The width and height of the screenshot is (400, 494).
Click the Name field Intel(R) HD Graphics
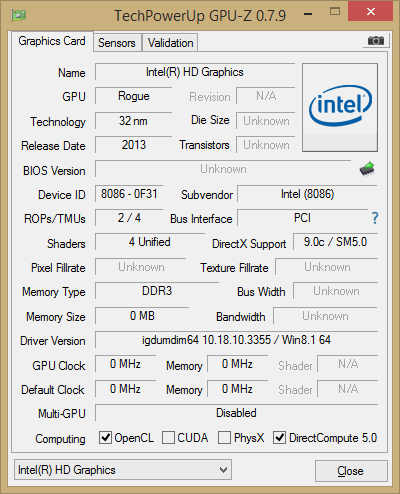[x=195, y=72]
